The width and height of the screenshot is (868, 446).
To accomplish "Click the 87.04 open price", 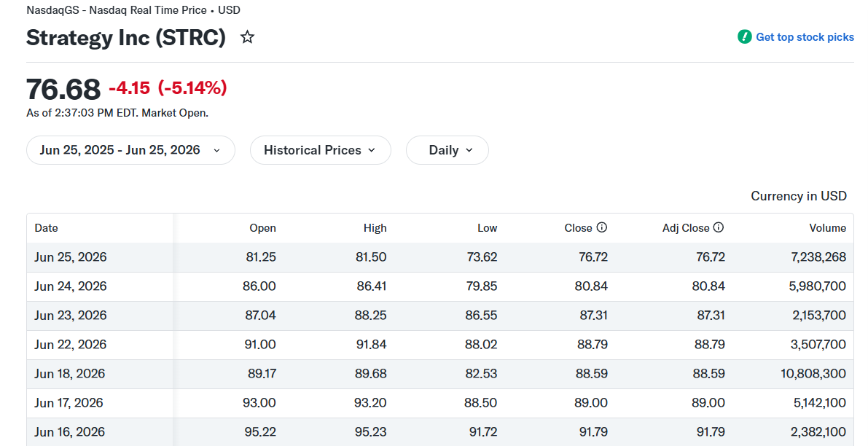I will click(260, 316).
